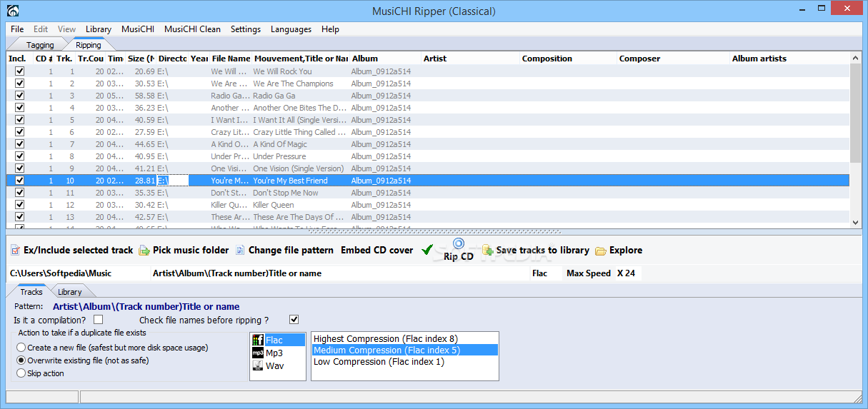
Task: Click the One Vision (Single Version) title cell
Action: click(301, 168)
